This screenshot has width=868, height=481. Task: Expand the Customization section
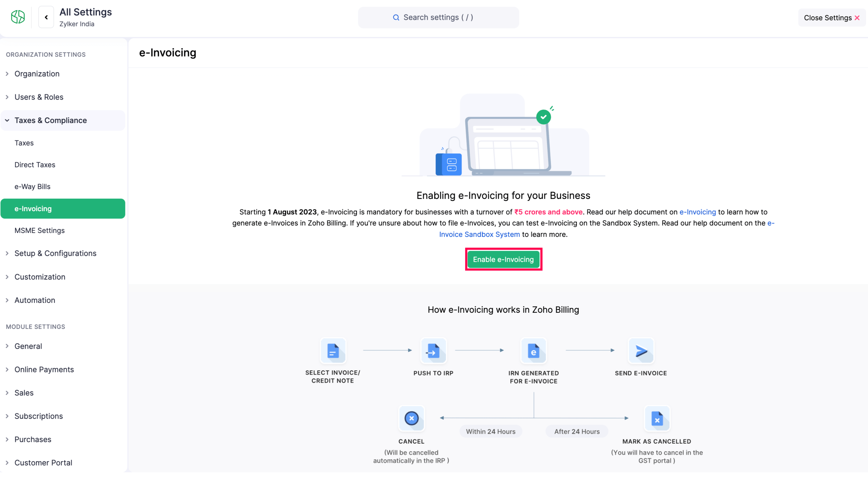[63, 277]
